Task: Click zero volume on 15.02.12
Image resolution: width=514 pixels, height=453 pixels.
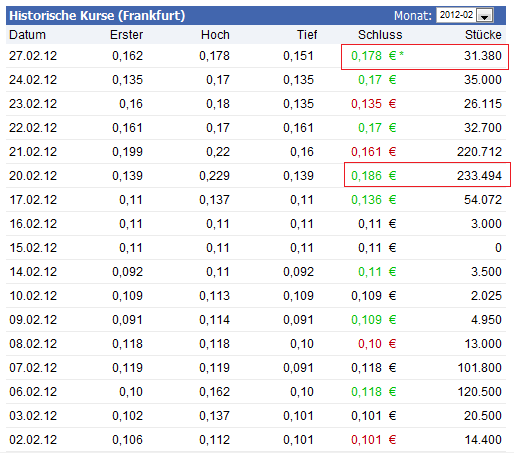Action: [498, 248]
